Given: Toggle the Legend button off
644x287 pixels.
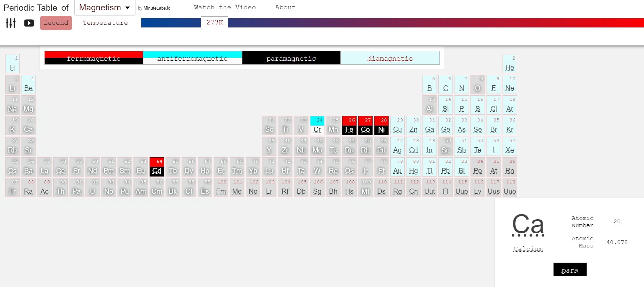Looking at the screenshot, I should pos(56,23).
